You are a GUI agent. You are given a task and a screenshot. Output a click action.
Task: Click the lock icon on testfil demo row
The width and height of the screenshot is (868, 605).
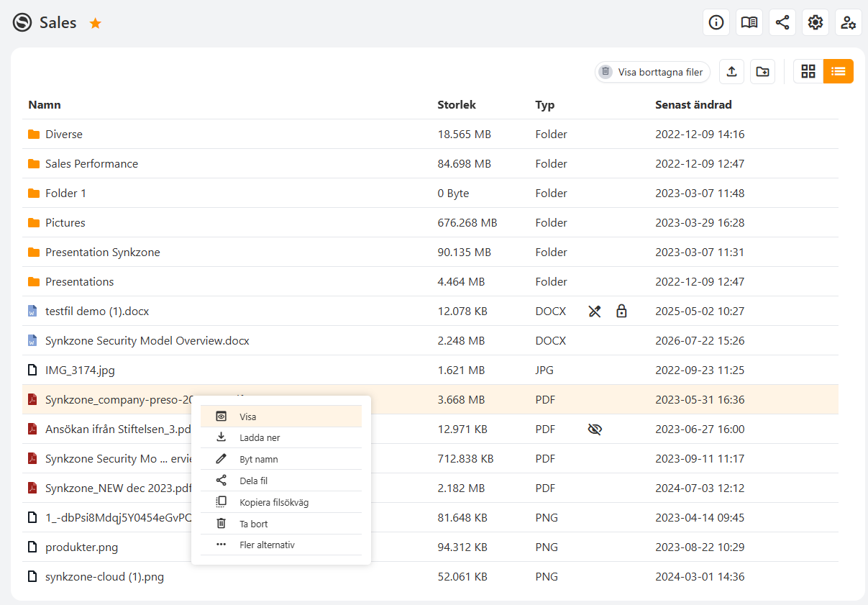coord(621,311)
